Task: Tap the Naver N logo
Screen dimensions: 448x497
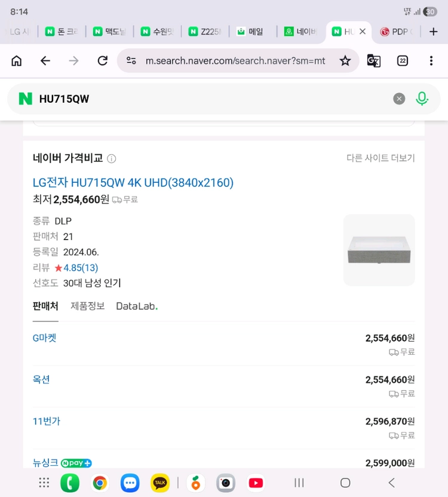Action: pyautogui.click(x=25, y=99)
